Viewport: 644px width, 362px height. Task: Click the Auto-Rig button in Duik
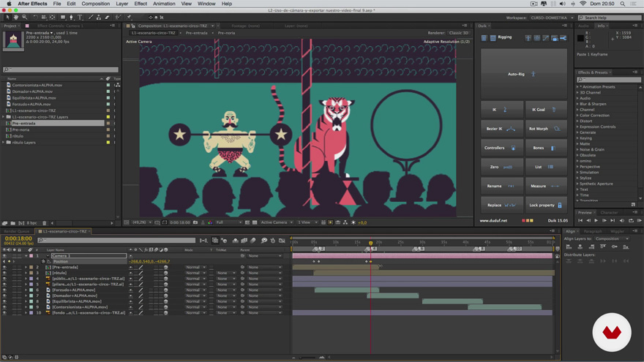point(524,74)
